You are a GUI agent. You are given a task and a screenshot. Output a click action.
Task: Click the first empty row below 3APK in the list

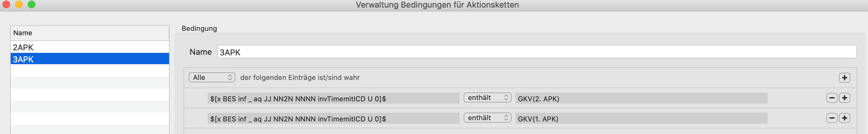pyautogui.click(x=90, y=70)
